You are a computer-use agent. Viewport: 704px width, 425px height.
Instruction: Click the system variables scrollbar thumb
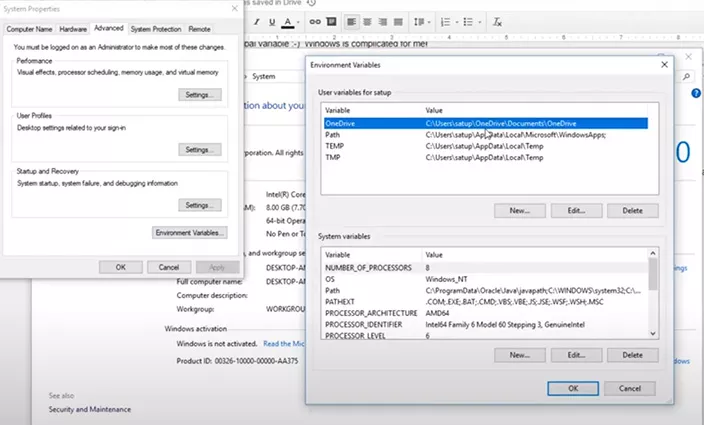pos(653,274)
